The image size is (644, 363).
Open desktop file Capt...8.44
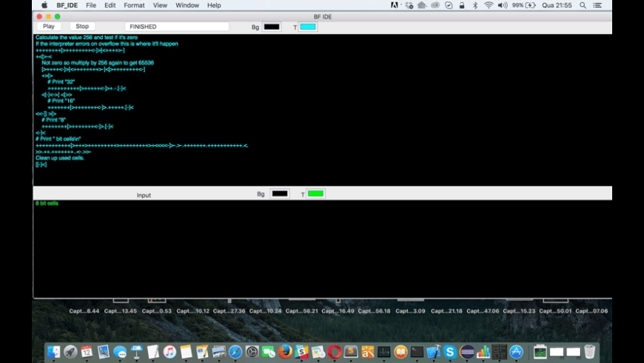tap(84, 311)
